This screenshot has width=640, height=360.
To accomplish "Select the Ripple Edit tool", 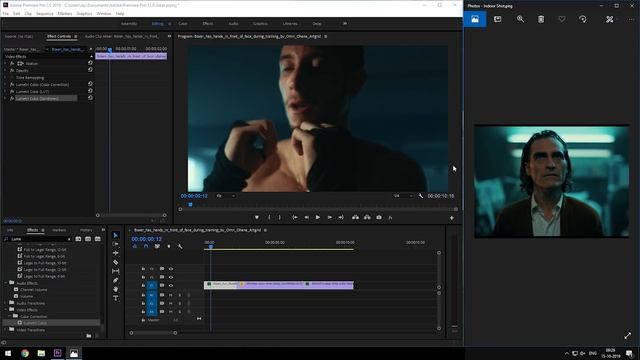I will point(116,253).
